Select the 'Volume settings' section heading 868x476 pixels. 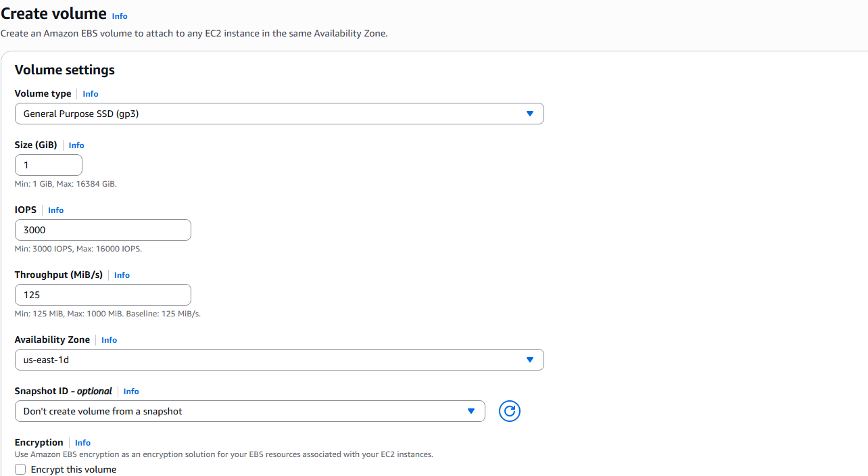click(x=65, y=70)
